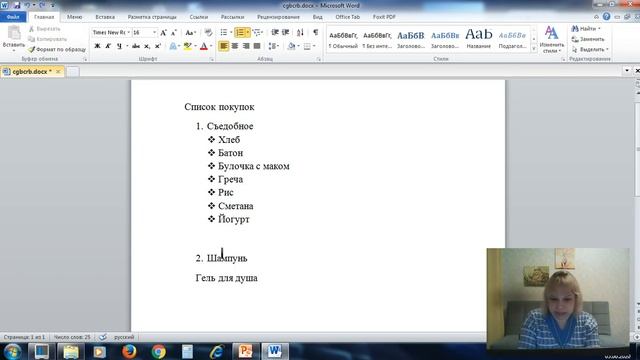Open the font color dropdown arrow
The height and width of the screenshot is (360, 640).
(211, 46)
